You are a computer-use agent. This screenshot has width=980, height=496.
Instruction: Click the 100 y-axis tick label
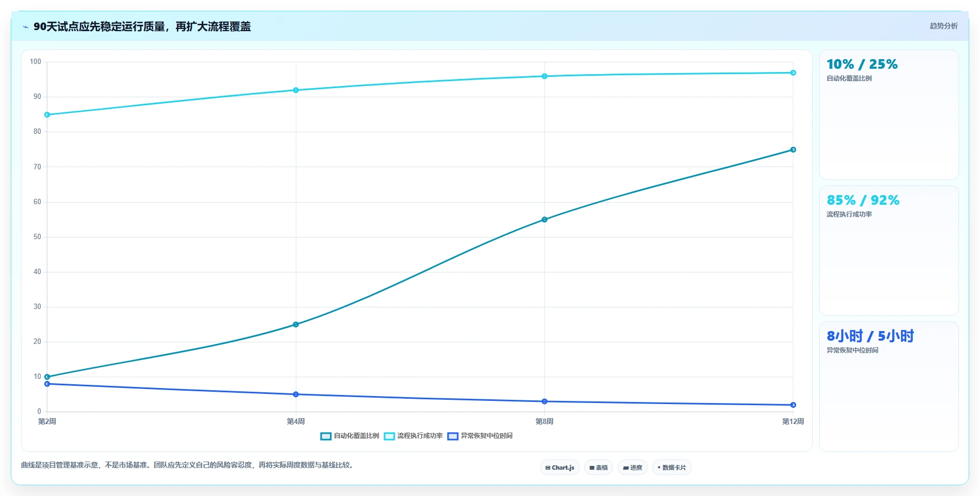(x=35, y=62)
